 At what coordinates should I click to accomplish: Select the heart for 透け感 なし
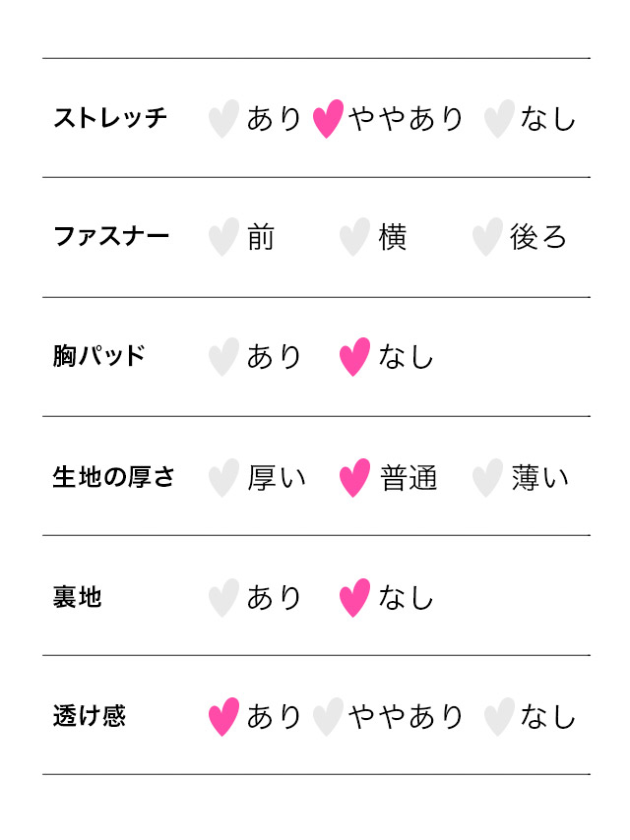coord(499,717)
